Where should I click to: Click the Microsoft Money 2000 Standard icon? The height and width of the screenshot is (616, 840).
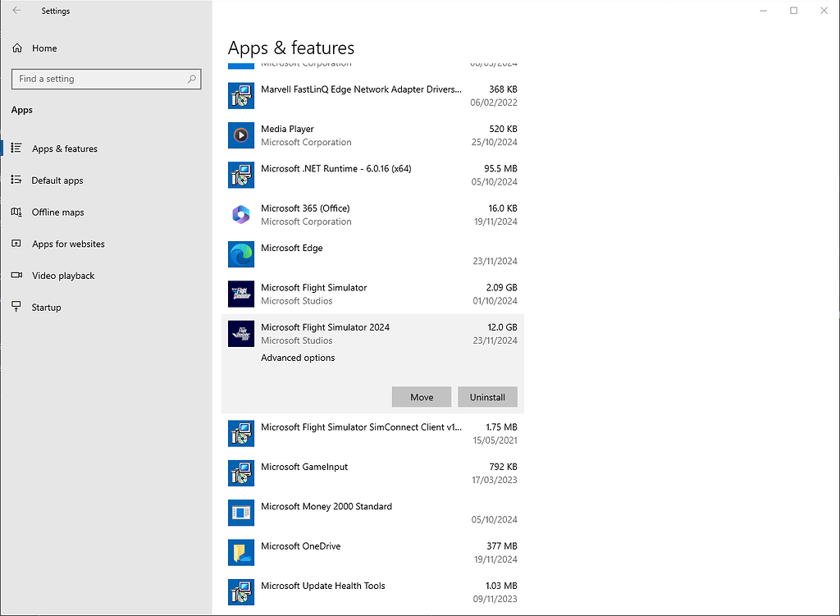coord(241,513)
